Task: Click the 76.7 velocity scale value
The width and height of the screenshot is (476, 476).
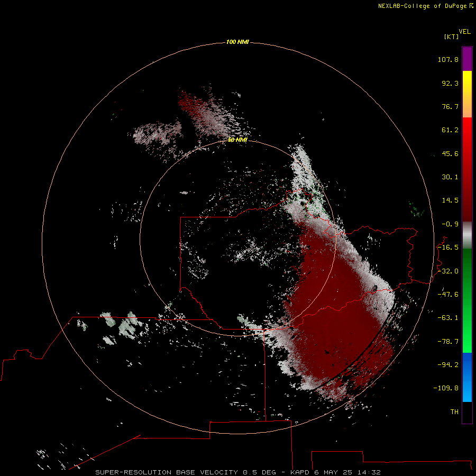Action: pyautogui.click(x=450, y=106)
